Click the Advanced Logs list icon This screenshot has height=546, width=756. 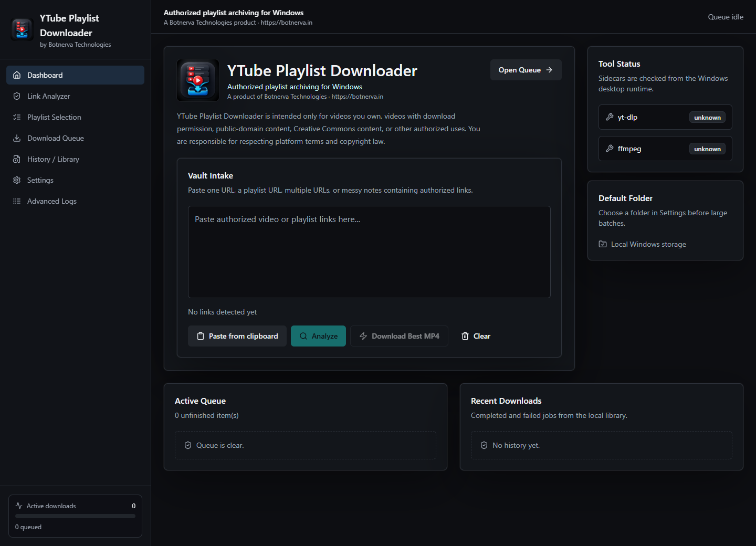(17, 201)
